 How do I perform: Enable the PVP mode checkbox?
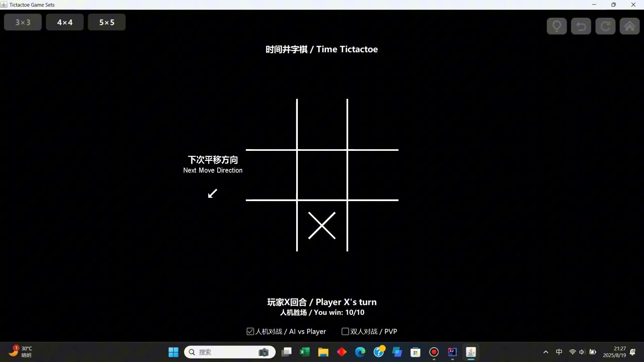pos(345,331)
